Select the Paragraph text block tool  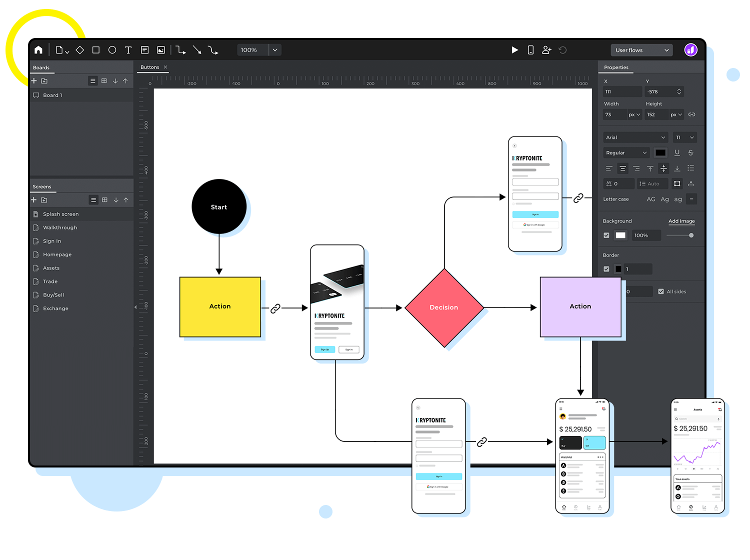click(144, 50)
